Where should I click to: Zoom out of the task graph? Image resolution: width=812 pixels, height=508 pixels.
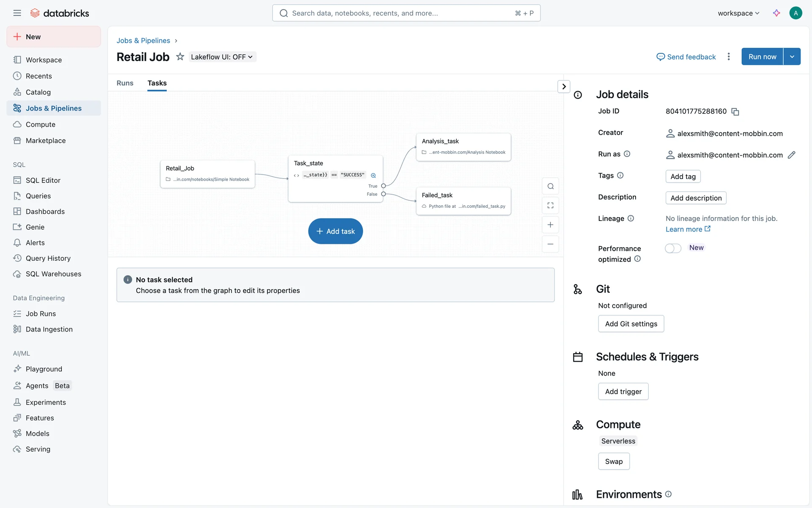(550, 244)
